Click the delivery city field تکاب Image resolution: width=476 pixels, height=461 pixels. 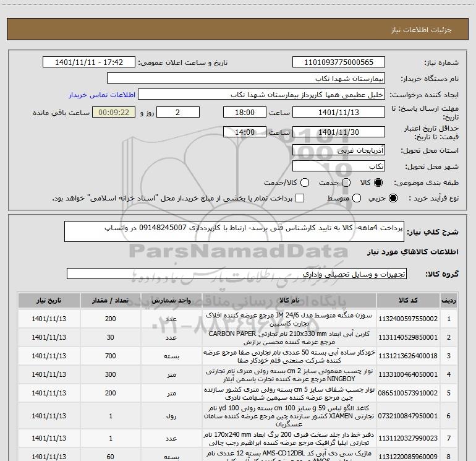coord(339,166)
